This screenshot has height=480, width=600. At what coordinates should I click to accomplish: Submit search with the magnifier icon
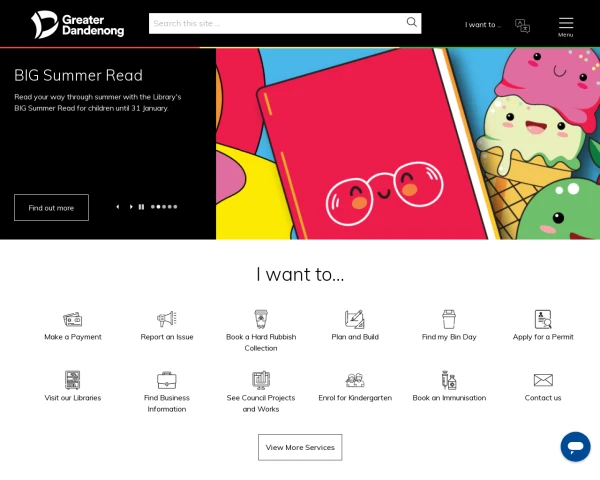(412, 22)
